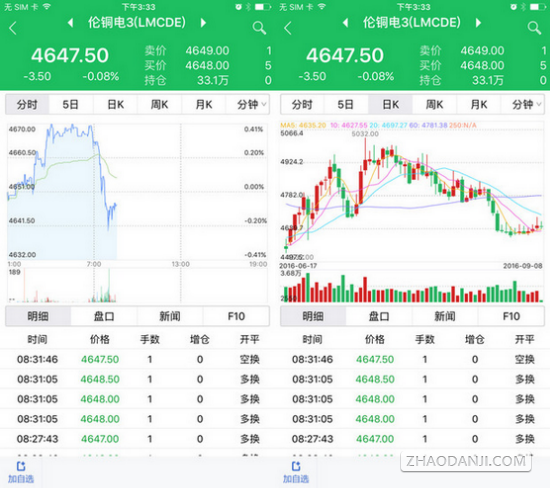Screen dimensions: 550x488
Task: Tap last price 4647.50 on right screen
Action: point(345,55)
